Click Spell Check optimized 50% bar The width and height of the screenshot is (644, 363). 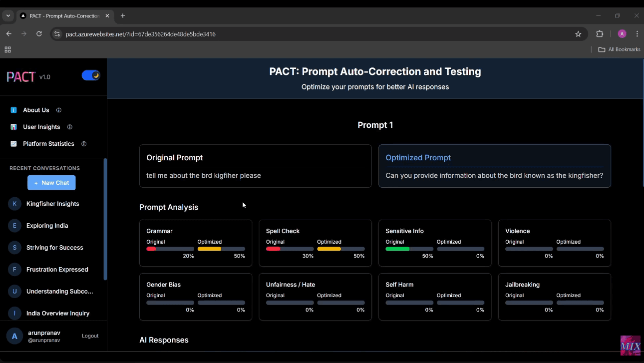click(x=341, y=249)
